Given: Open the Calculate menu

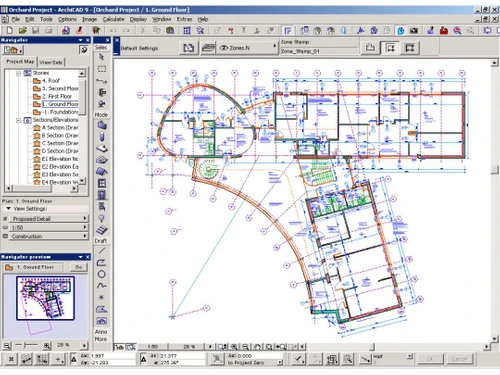Looking at the screenshot, I should 113,19.
